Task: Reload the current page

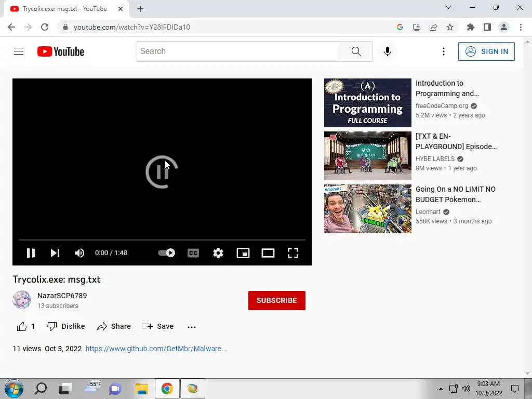Action: (45, 27)
